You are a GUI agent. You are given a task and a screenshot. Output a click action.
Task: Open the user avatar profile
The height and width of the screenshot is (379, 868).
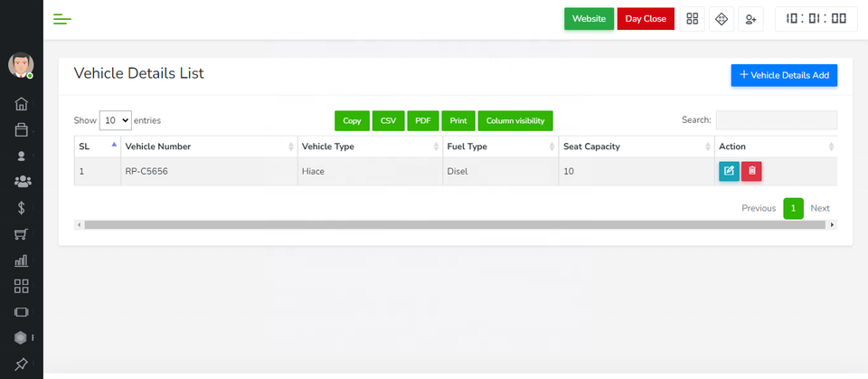[21, 65]
